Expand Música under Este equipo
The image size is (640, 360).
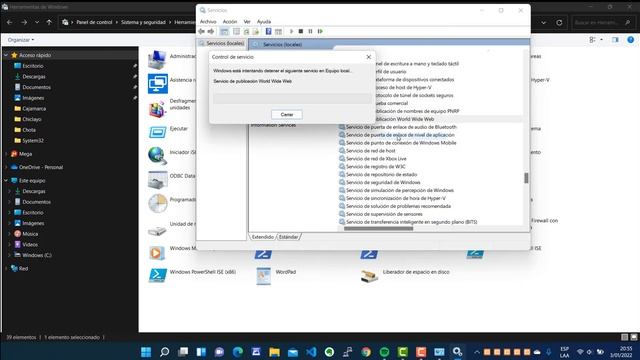click(10, 234)
